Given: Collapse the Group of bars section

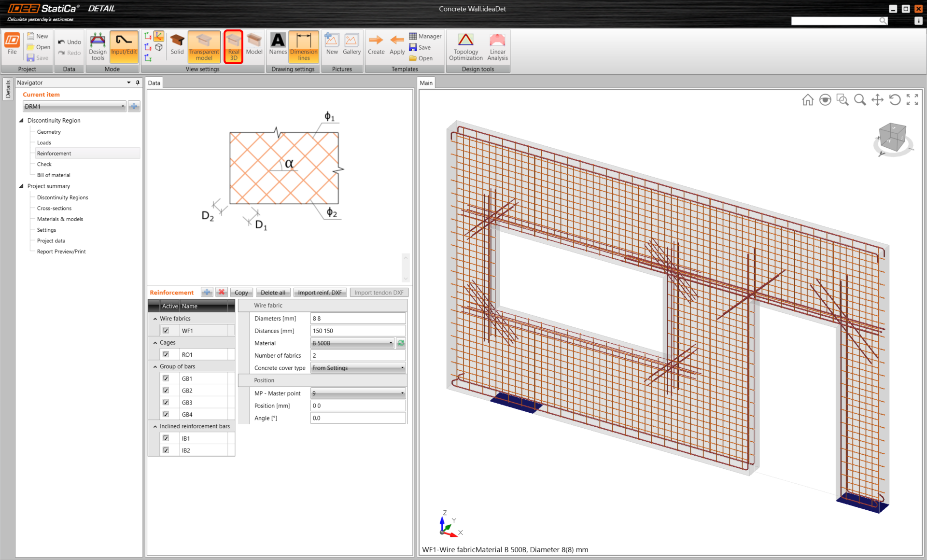Looking at the screenshot, I should tap(155, 366).
